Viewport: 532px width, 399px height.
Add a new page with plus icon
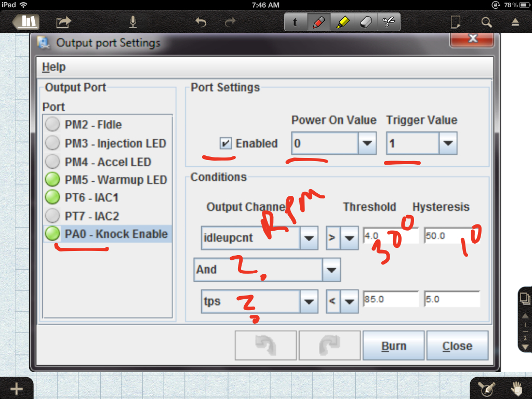click(x=16, y=389)
